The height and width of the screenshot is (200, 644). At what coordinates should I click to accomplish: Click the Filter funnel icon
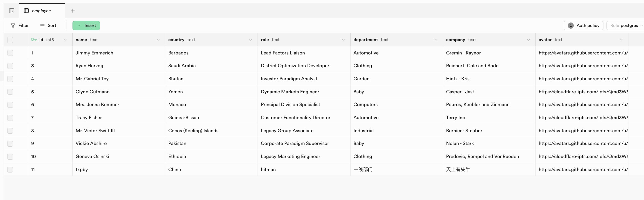click(x=13, y=26)
